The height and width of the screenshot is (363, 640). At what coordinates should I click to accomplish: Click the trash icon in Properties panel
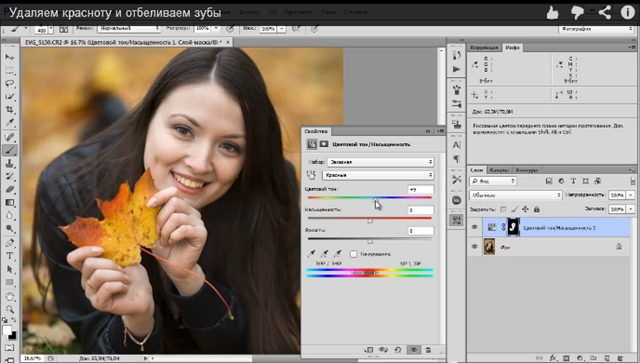pos(428,350)
